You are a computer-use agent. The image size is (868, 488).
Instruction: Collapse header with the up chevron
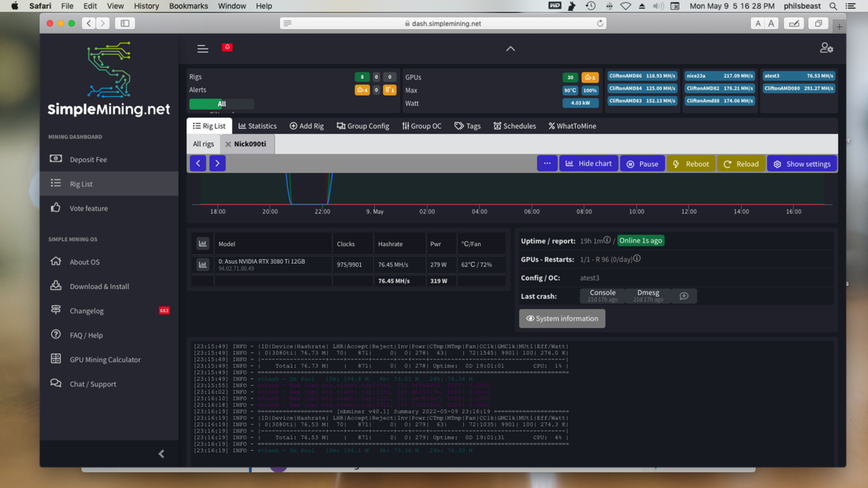click(511, 49)
